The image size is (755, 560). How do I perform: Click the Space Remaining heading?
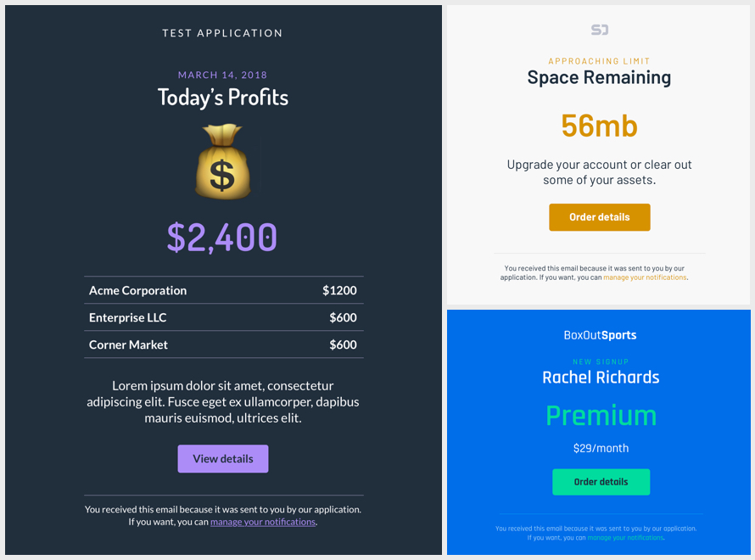[599, 78]
